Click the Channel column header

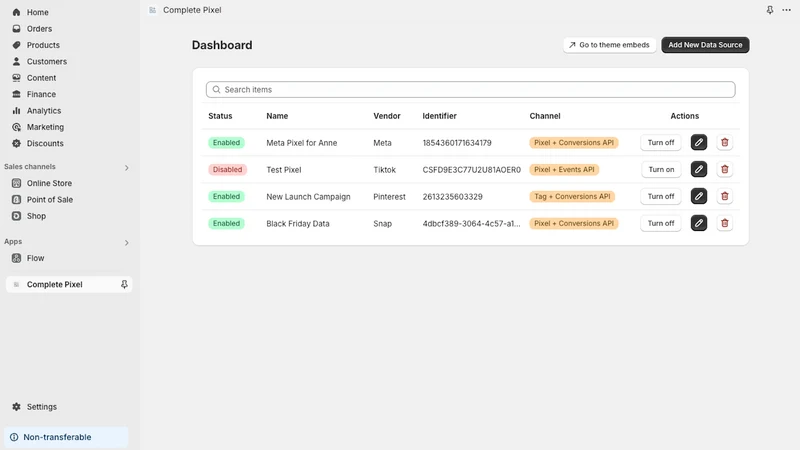(x=544, y=116)
